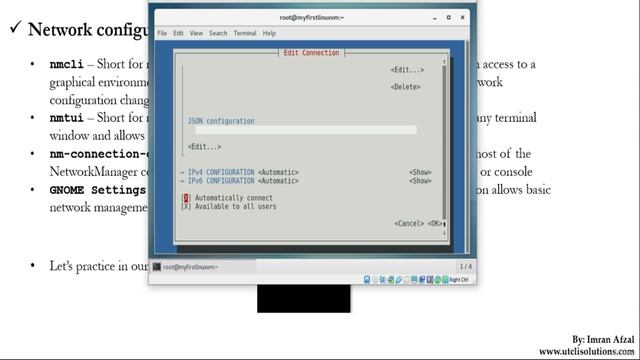The height and width of the screenshot is (360, 640).
Task: Open the Help menu in the terminal
Action: [269, 33]
